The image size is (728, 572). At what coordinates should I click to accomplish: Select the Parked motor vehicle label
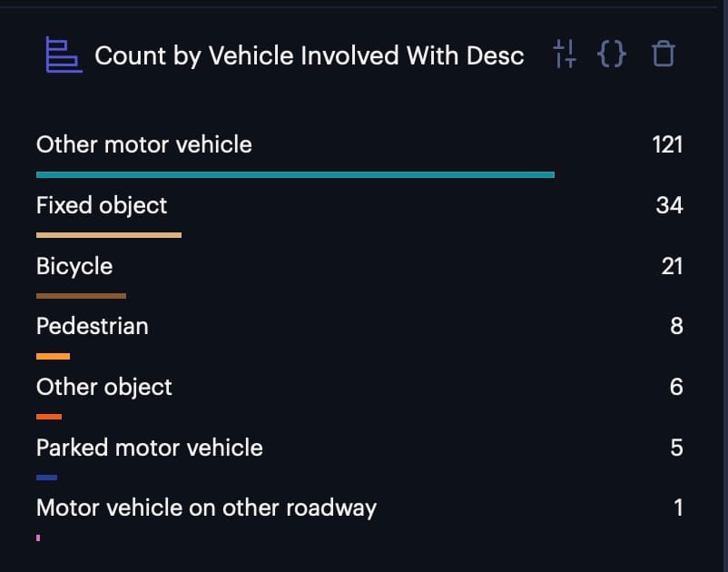click(x=150, y=448)
